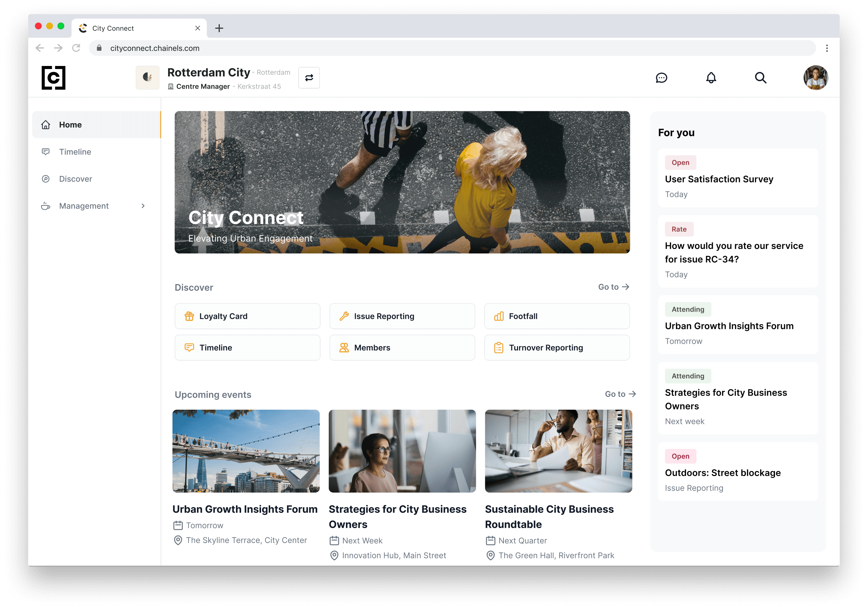This screenshot has height=609, width=868.
Task: Open Discover from the sidebar
Action: tap(76, 179)
